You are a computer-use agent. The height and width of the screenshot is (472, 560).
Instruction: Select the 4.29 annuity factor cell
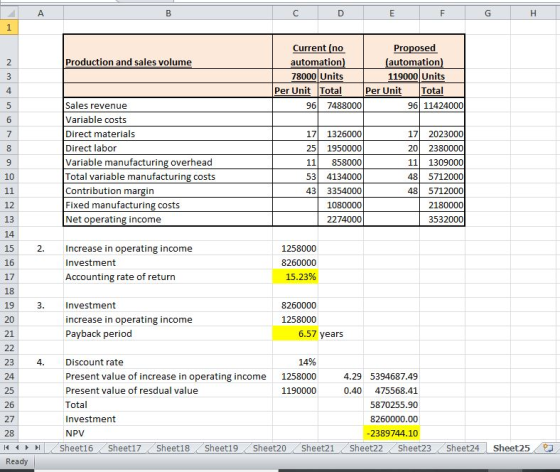(x=340, y=376)
